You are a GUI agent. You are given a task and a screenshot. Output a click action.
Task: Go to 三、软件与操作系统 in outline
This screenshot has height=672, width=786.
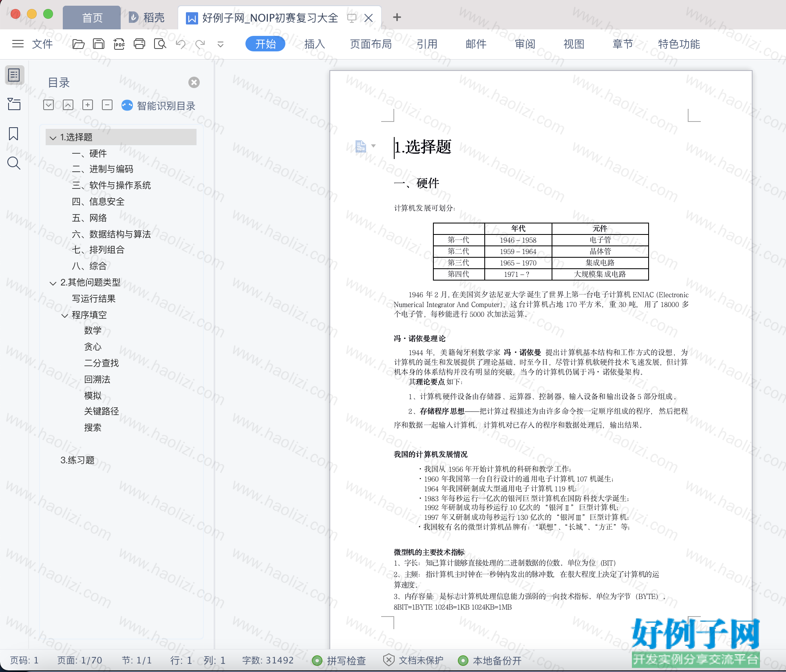click(111, 185)
